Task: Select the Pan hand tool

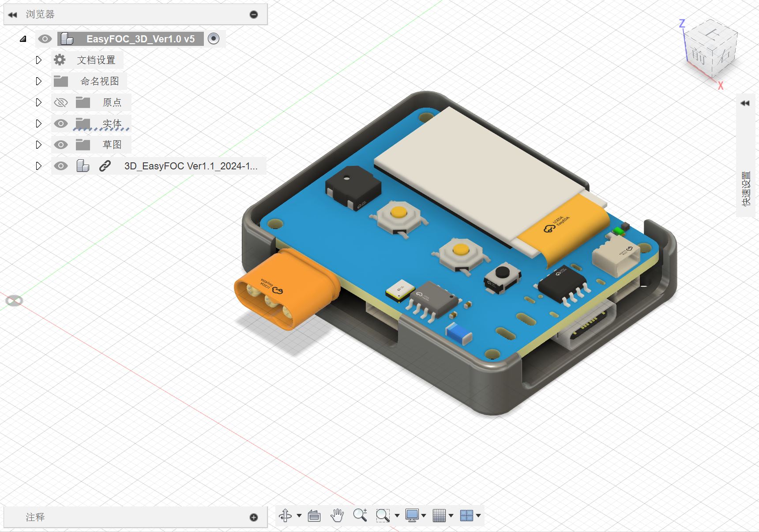Action: pos(337,515)
